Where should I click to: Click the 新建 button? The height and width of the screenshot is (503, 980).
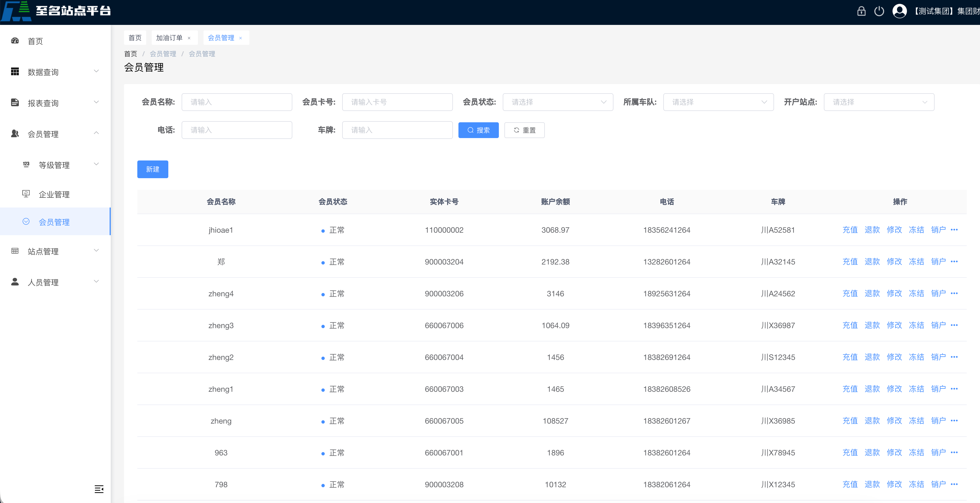pyautogui.click(x=153, y=169)
